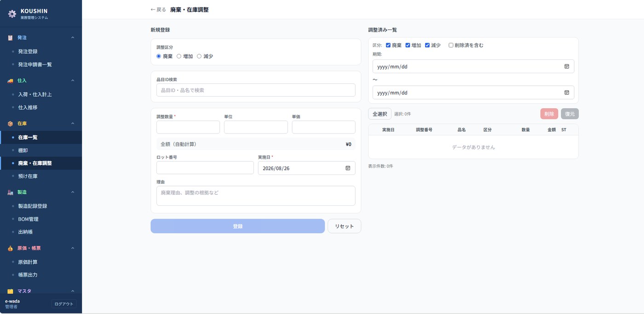Open calendar picker for period end date

point(567,93)
